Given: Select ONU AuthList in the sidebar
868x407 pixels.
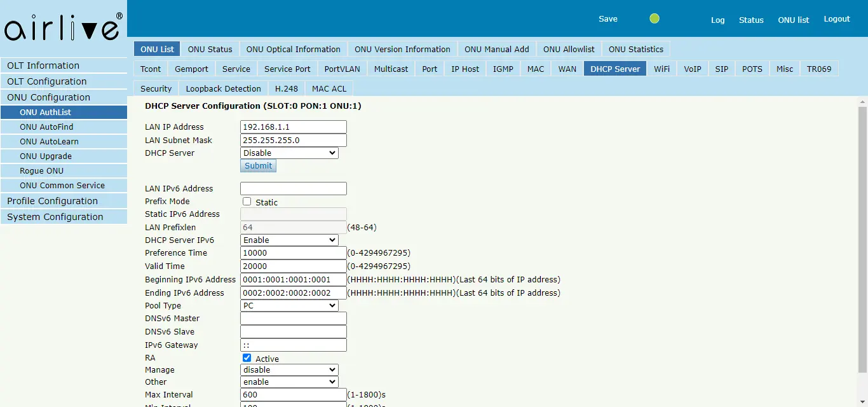Looking at the screenshot, I should point(64,112).
